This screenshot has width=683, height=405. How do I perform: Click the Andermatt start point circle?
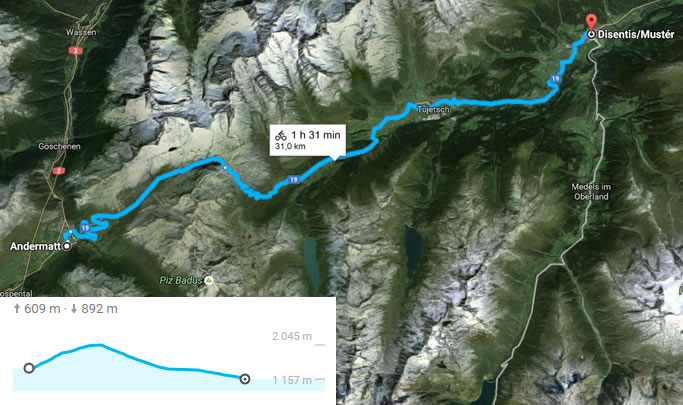pyautogui.click(x=67, y=246)
